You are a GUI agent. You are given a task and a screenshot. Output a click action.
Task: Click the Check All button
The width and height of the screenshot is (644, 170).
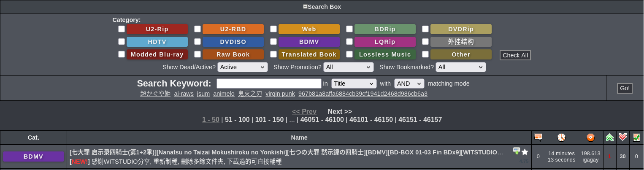pos(515,55)
